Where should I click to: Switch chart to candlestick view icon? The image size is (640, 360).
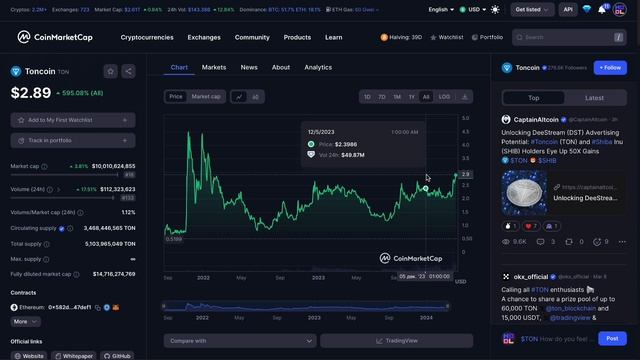[256, 97]
